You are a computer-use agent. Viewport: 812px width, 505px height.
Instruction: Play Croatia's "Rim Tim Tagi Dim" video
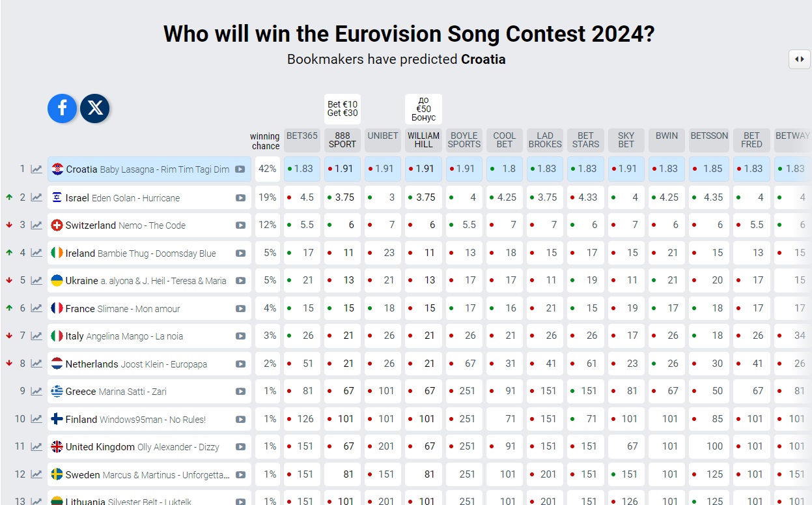click(241, 169)
